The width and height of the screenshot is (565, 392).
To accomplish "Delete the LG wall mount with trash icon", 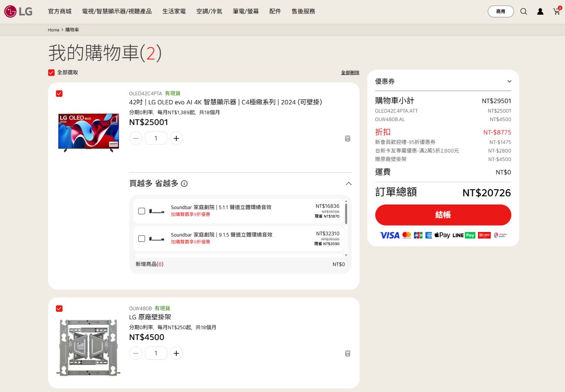I will pos(348,353).
